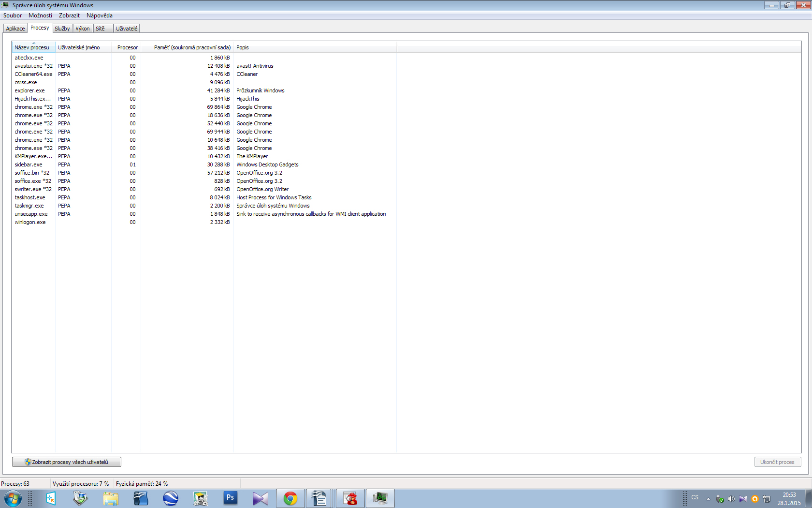Open the Výkon tab
The width and height of the screenshot is (812, 508).
point(83,29)
